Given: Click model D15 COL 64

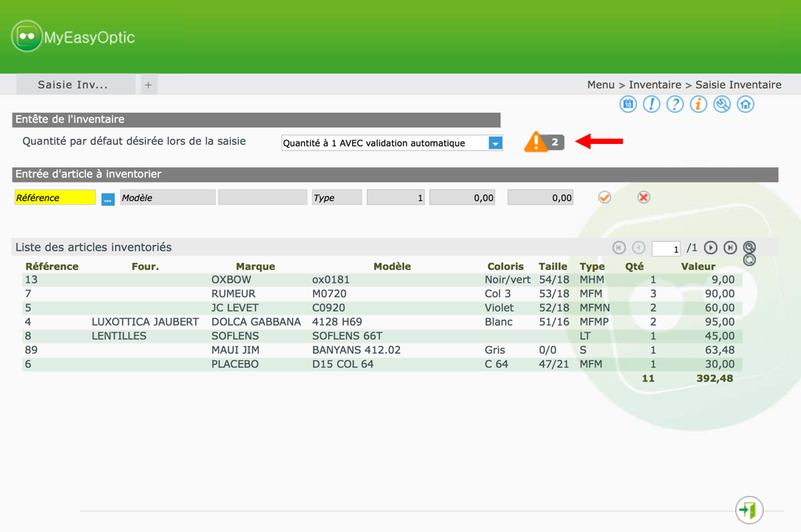Looking at the screenshot, I should [x=343, y=364].
